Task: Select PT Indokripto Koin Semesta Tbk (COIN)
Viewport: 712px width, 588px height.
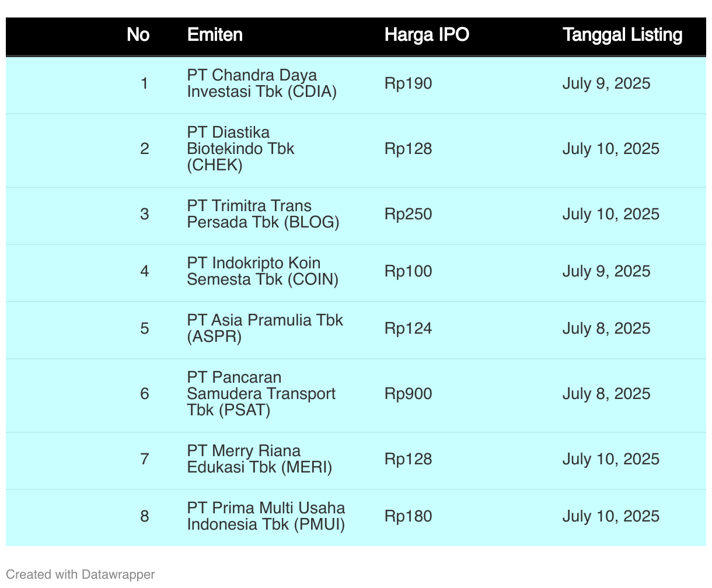Action: click(x=263, y=271)
